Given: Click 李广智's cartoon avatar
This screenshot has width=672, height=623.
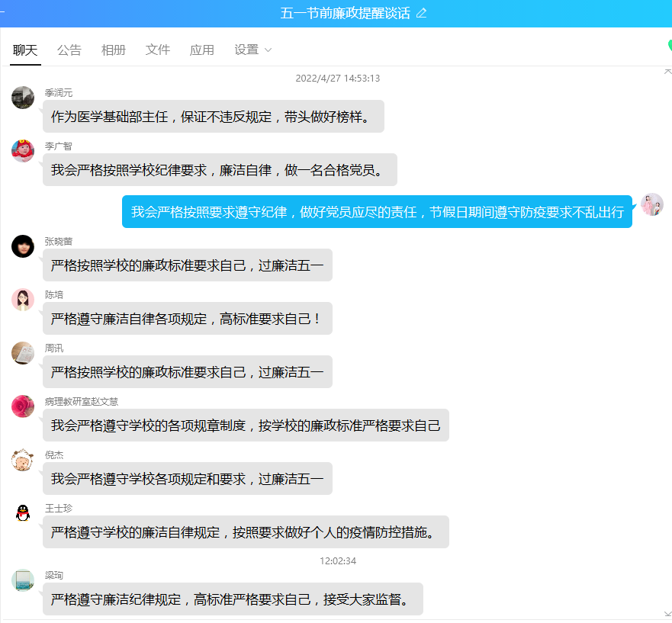Looking at the screenshot, I should 23,151.
